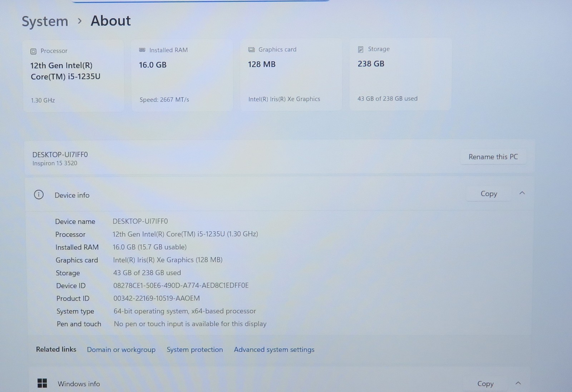Click the Device info circle icon

(x=39, y=195)
